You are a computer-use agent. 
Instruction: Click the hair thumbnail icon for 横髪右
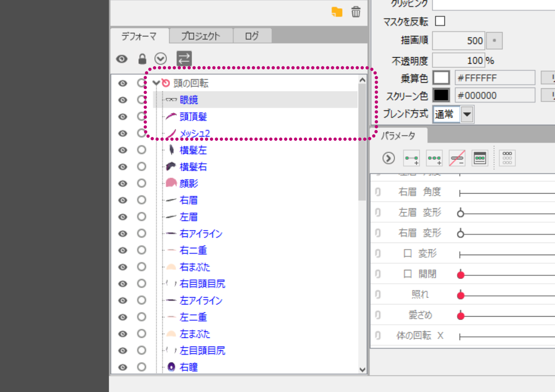click(171, 166)
